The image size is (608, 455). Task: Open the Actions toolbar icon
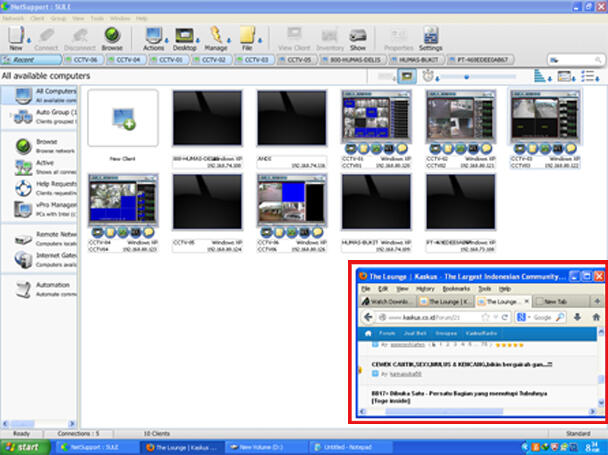click(154, 38)
